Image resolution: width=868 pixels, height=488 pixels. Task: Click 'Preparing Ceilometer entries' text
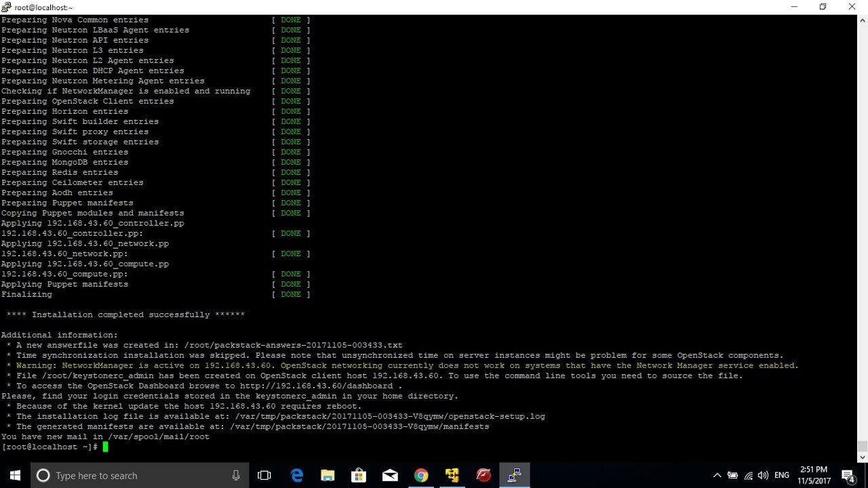[x=73, y=182]
